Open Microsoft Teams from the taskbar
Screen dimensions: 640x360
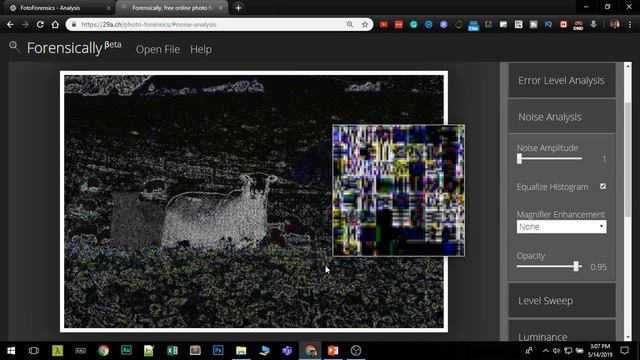(x=287, y=351)
